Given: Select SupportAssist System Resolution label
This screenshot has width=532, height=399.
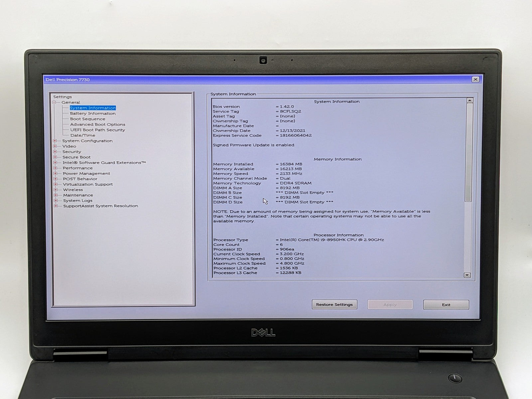Looking at the screenshot, I should tap(101, 206).
